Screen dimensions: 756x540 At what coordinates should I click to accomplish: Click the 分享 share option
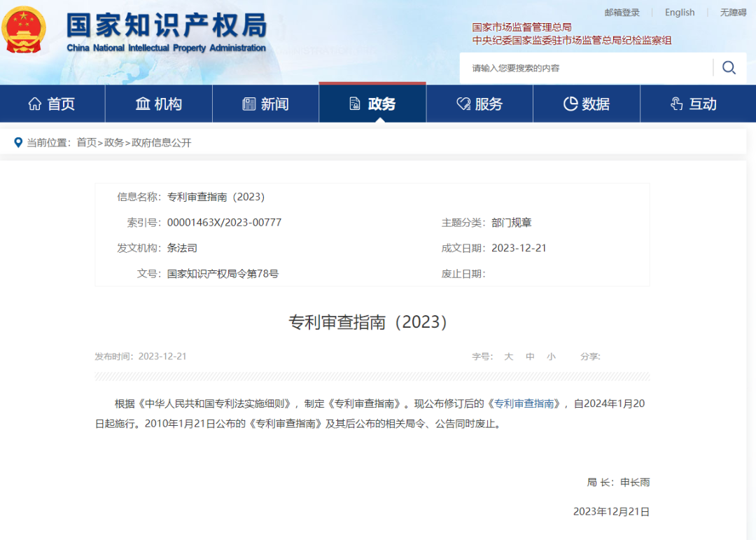pos(590,356)
